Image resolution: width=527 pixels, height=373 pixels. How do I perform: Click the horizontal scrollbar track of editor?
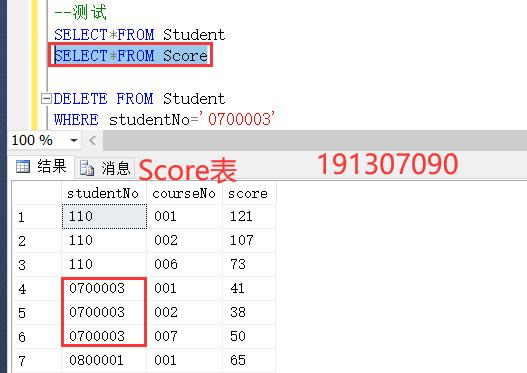click(x=315, y=140)
